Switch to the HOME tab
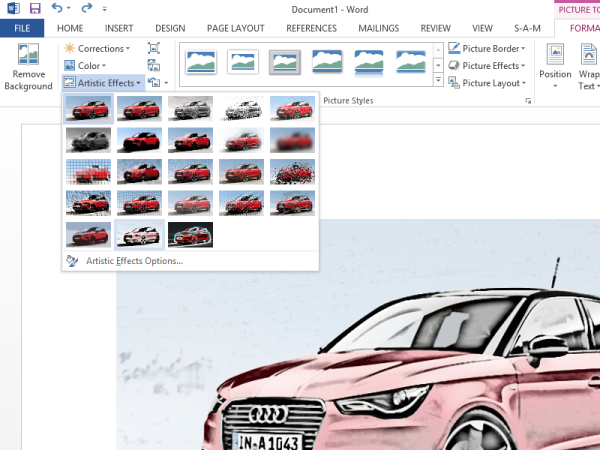The height and width of the screenshot is (450, 600). coord(70,28)
